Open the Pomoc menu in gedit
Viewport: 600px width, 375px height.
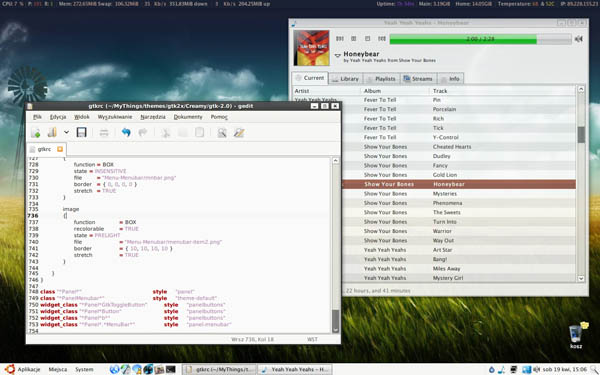coord(219,117)
